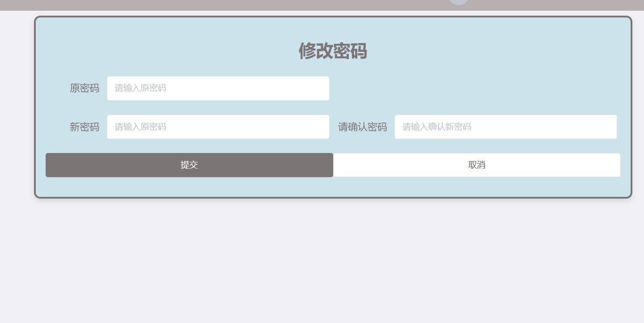Click the 原密码 label
The width and height of the screenshot is (644, 323).
[x=85, y=88]
